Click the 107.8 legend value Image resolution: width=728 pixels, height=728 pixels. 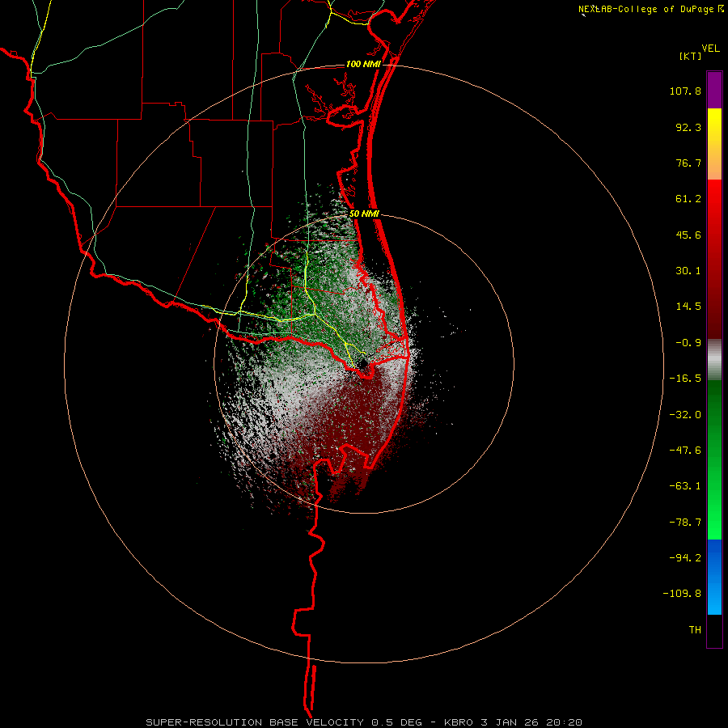tap(685, 91)
